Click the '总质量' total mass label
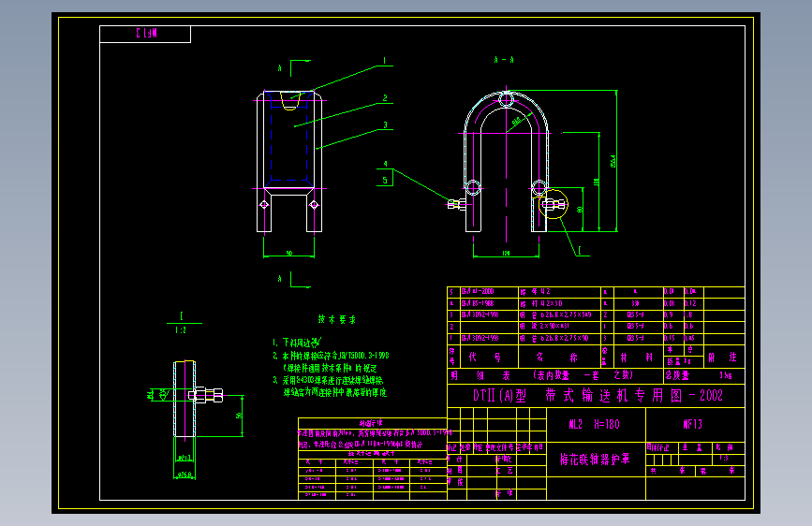The image size is (812, 526). click(x=677, y=376)
